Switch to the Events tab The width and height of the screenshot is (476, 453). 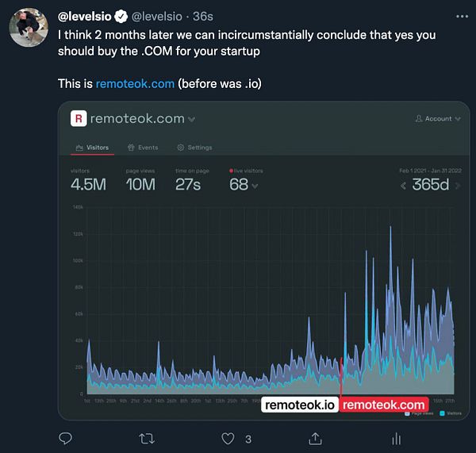click(143, 148)
